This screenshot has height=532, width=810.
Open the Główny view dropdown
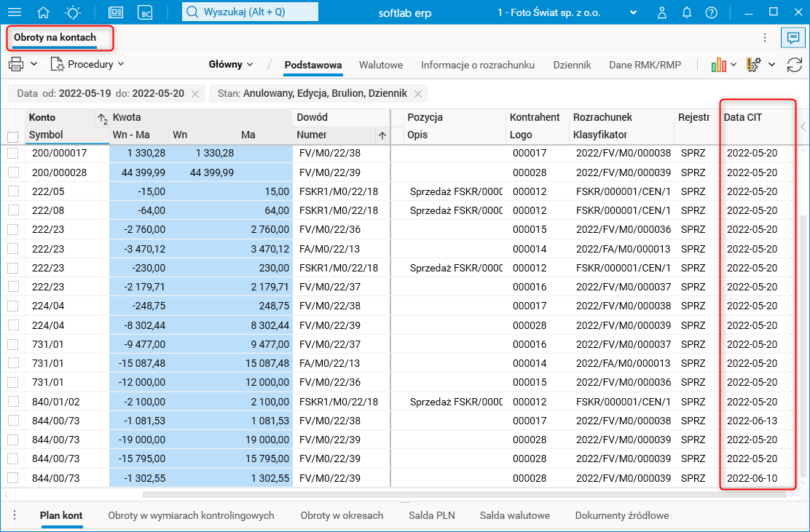[x=231, y=65]
